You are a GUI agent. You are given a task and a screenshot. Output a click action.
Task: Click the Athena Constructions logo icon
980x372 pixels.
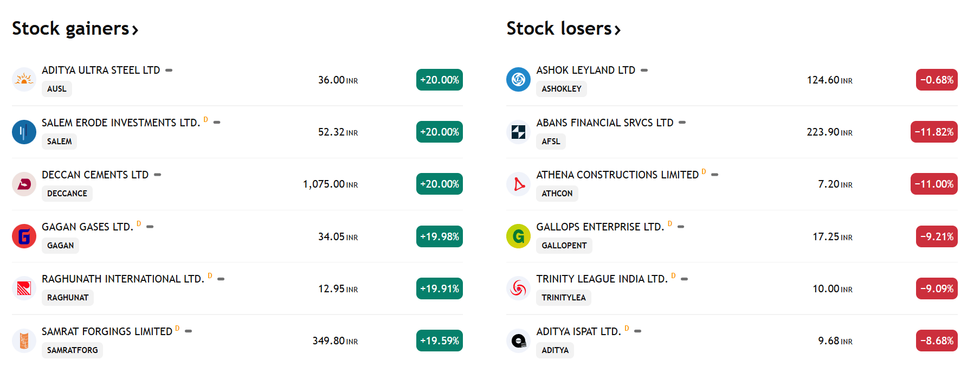pyautogui.click(x=518, y=184)
